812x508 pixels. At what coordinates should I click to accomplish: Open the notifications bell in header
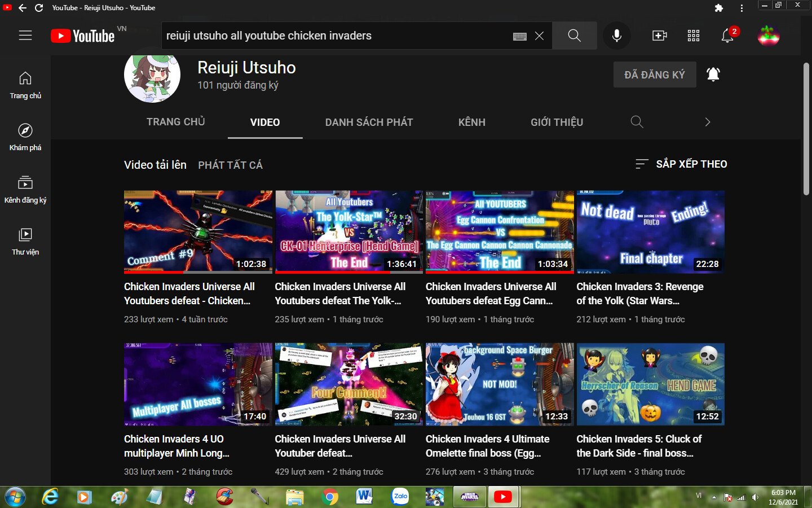point(727,36)
